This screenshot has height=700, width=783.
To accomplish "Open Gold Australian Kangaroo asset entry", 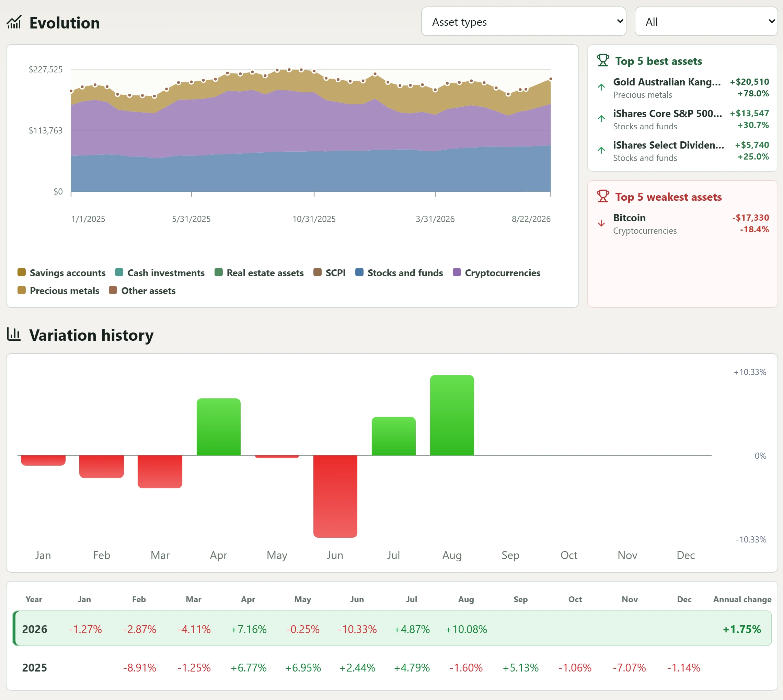I will click(683, 88).
